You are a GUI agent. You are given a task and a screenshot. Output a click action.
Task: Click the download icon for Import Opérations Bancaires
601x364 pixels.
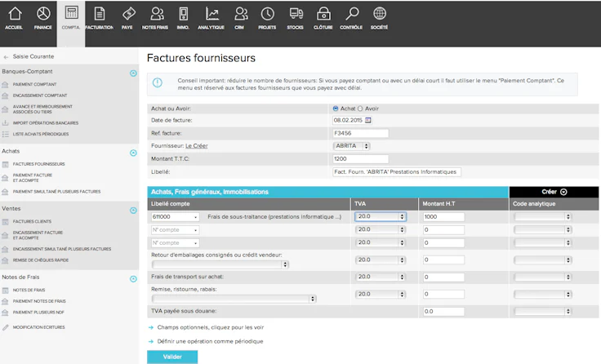tap(6, 123)
